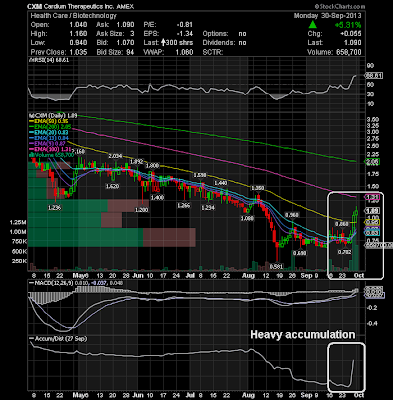The width and height of the screenshot is (393, 400).
Task: Click the RSI current value tag 68.61
Action: 374,76
